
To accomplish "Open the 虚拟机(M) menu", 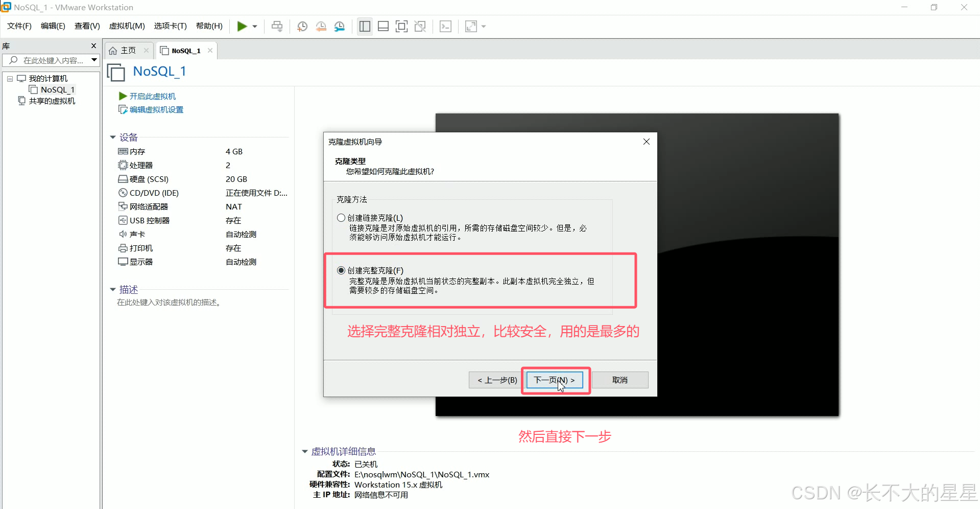I will click(x=127, y=26).
